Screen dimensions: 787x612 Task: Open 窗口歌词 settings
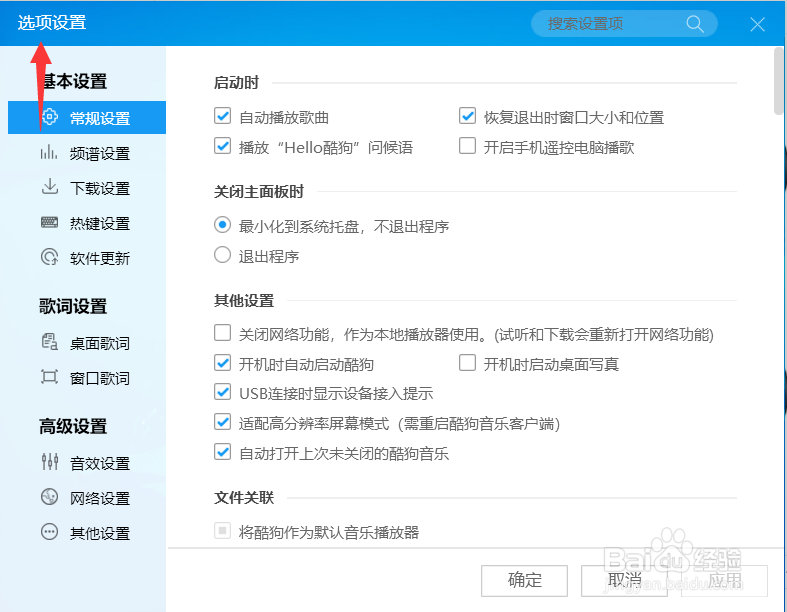87,378
